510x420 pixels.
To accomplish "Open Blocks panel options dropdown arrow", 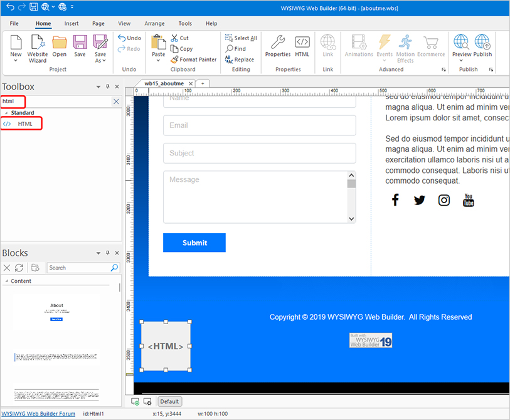I will (x=98, y=253).
